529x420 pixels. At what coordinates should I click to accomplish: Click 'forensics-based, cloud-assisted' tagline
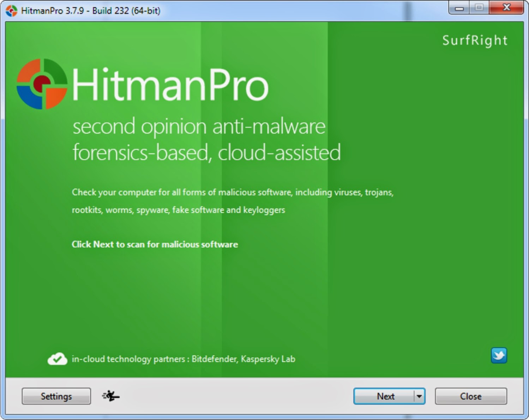tap(207, 153)
